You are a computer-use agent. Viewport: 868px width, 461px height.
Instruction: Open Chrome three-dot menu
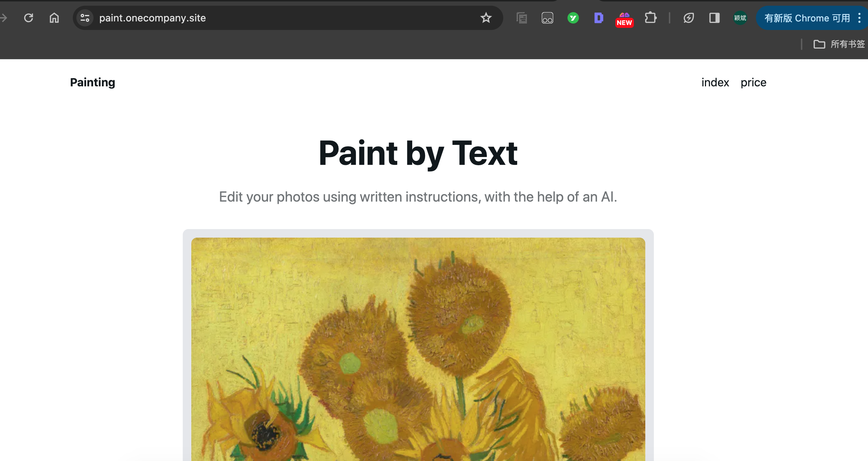pos(859,18)
